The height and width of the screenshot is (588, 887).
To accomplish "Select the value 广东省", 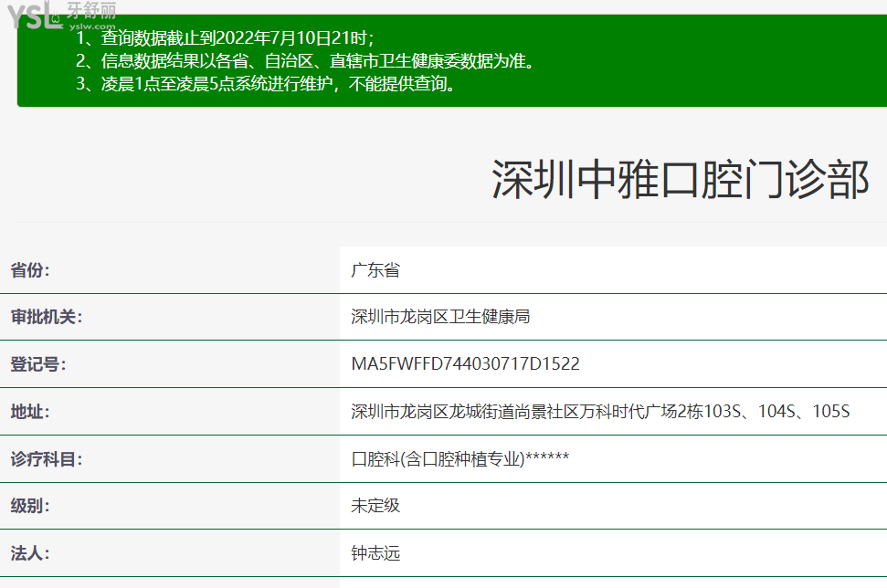I will [375, 270].
